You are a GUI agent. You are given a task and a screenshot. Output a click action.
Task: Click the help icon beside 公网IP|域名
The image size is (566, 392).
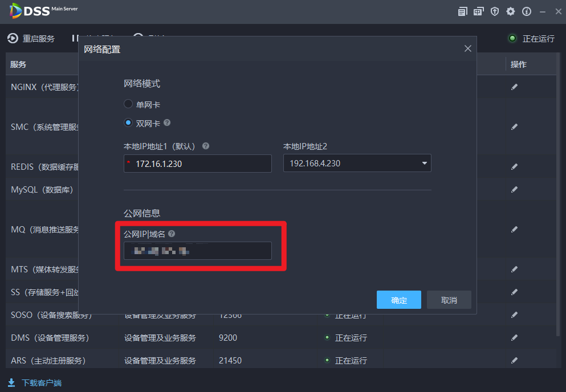[x=172, y=234]
